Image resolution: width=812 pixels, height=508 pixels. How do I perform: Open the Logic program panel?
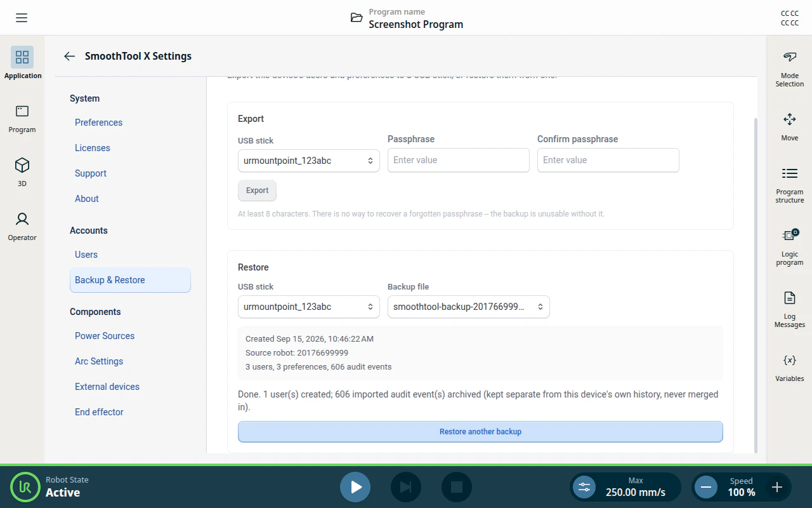(x=789, y=247)
